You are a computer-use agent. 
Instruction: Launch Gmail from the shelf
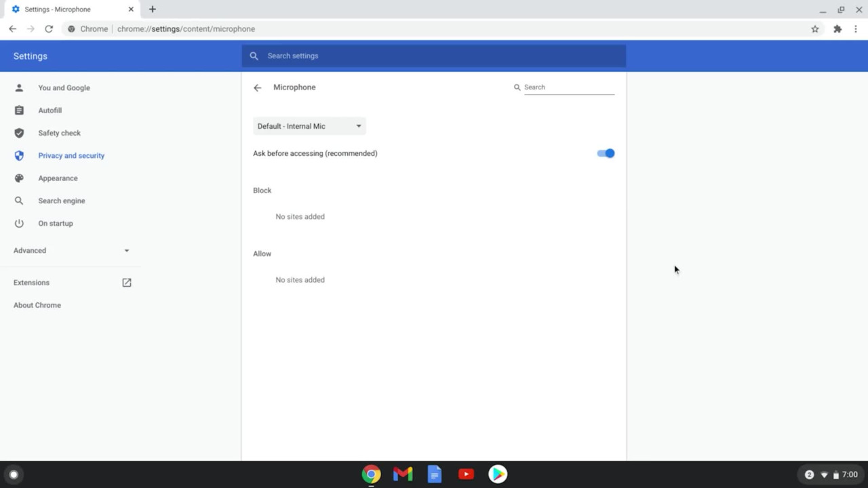403,474
